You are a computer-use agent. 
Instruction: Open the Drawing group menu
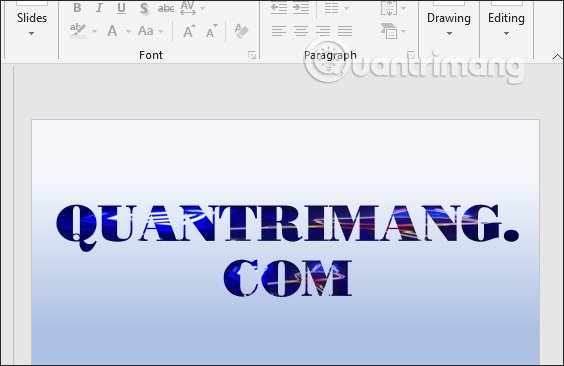tap(449, 24)
